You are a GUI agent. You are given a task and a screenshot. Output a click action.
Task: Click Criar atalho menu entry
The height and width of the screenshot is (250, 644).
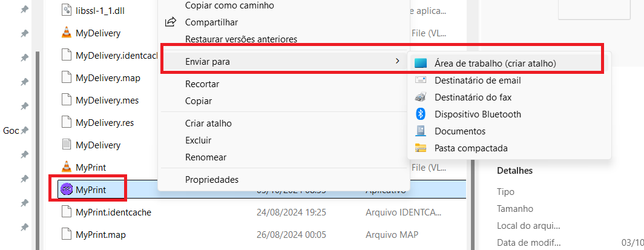pos(208,123)
